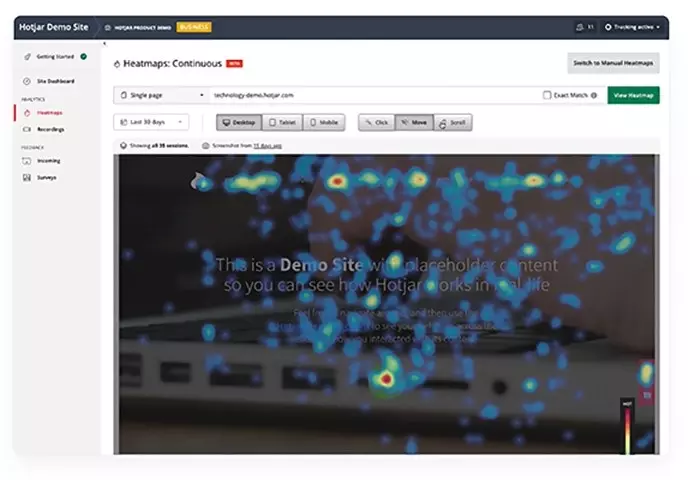Image resolution: width=700 pixels, height=480 pixels.
Task: Select Mobile device view
Action: pos(324,122)
